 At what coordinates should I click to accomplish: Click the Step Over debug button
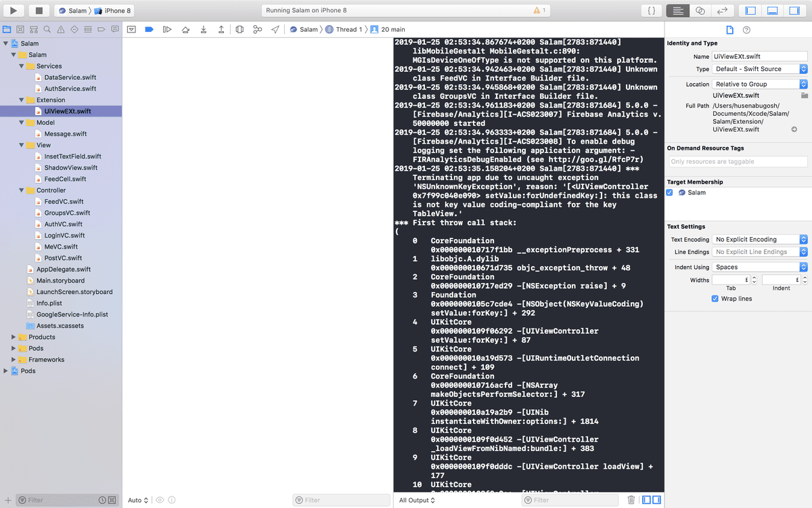point(185,29)
